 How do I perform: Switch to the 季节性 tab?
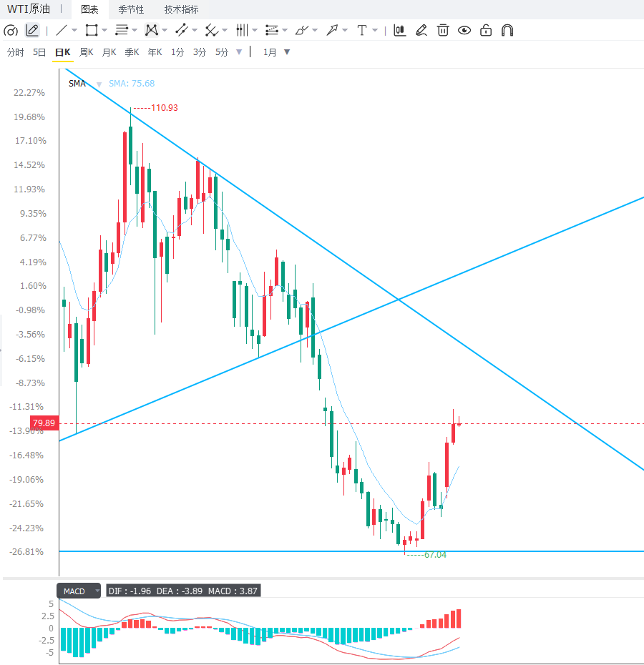(131, 9)
